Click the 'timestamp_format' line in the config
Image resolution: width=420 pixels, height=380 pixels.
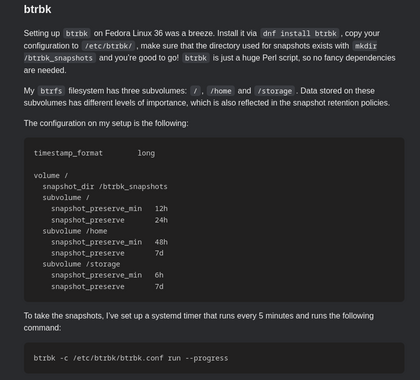pyautogui.click(x=94, y=153)
